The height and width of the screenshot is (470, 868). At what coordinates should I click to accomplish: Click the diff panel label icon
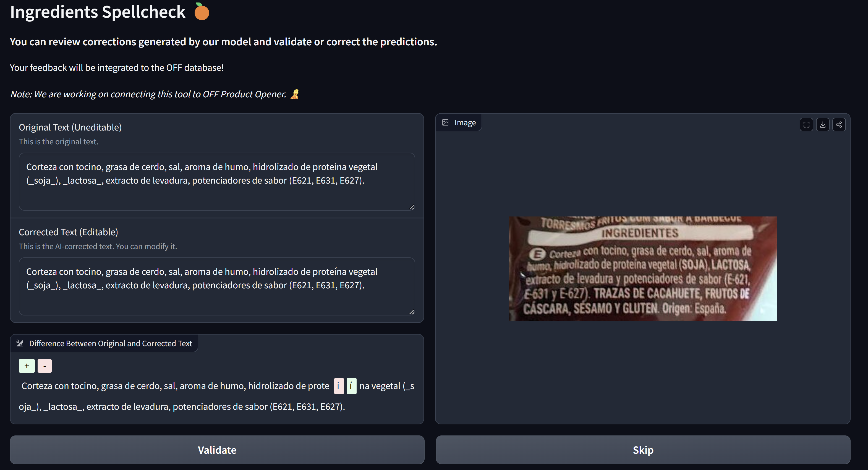point(20,343)
